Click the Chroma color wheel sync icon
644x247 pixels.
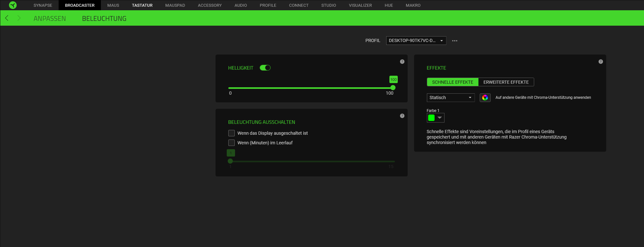click(485, 98)
